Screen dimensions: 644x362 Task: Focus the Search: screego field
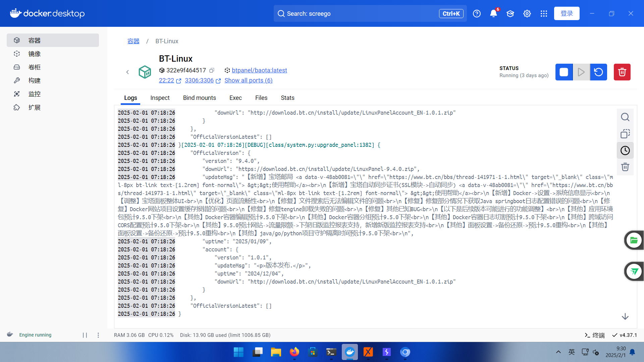tap(370, 13)
